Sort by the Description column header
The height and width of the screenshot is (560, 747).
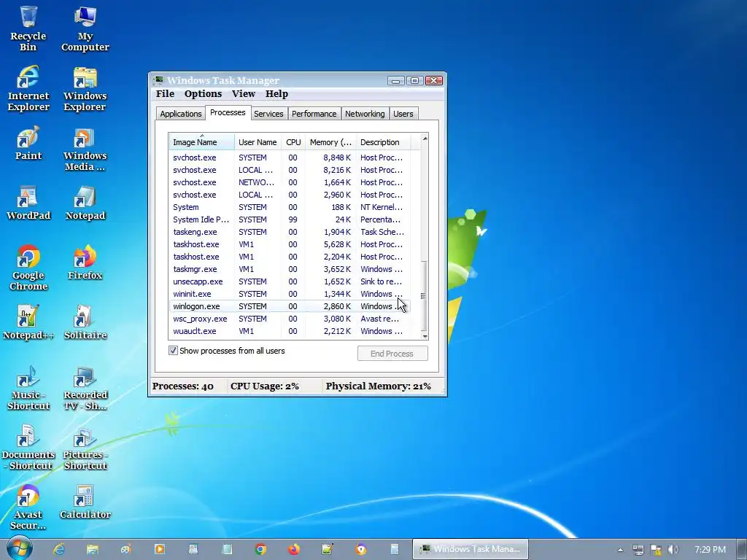pyautogui.click(x=383, y=142)
